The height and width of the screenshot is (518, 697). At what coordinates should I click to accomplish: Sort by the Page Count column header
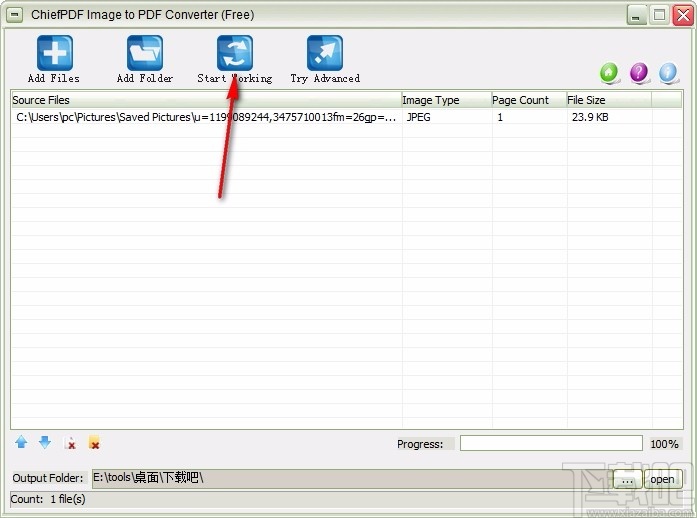point(529,100)
